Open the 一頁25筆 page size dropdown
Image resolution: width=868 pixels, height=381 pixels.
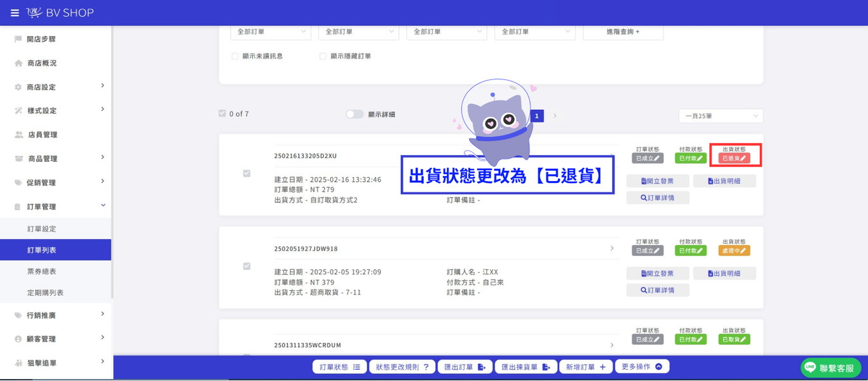721,116
